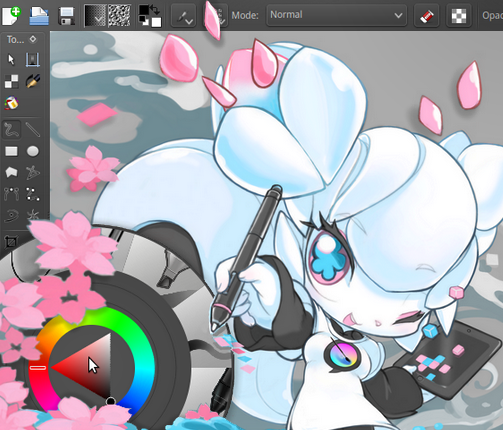Select the crop tool
Viewport: 503px width, 430px height.
click(11, 242)
